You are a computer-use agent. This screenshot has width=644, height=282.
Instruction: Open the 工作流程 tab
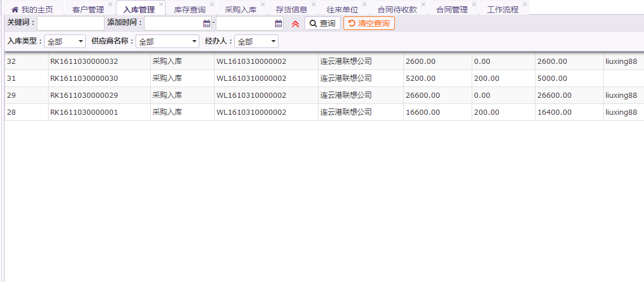(x=502, y=10)
